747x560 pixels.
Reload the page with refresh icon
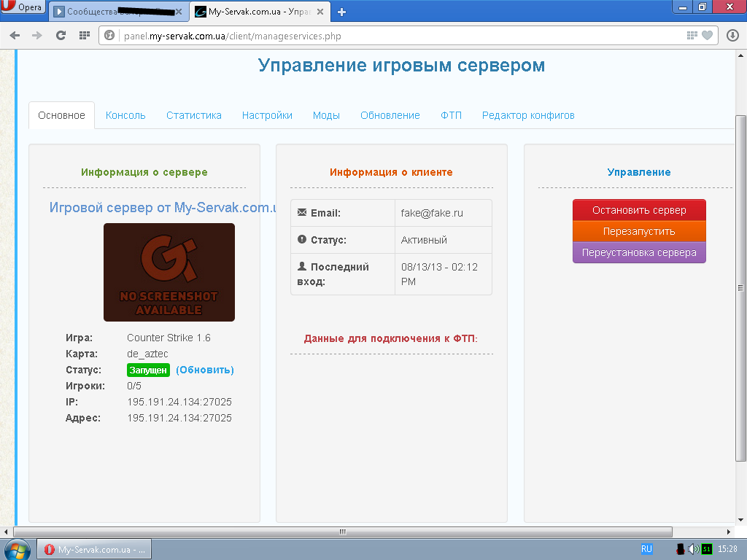click(x=61, y=35)
